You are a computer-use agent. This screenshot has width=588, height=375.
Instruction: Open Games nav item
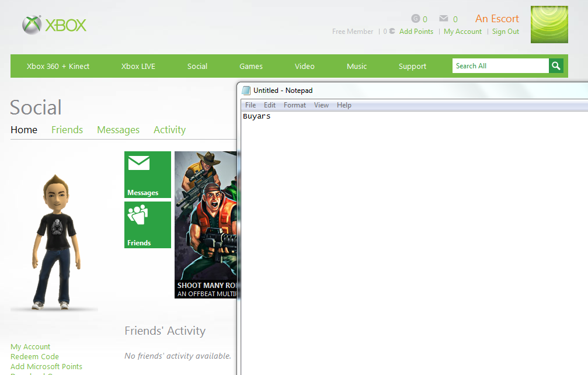(251, 67)
